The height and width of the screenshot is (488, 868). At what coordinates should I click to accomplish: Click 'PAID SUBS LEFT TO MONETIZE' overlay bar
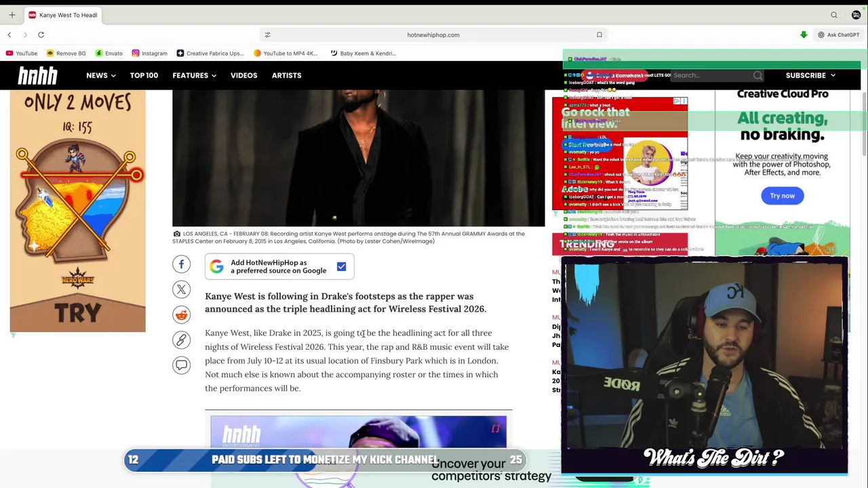click(x=325, y=460)
